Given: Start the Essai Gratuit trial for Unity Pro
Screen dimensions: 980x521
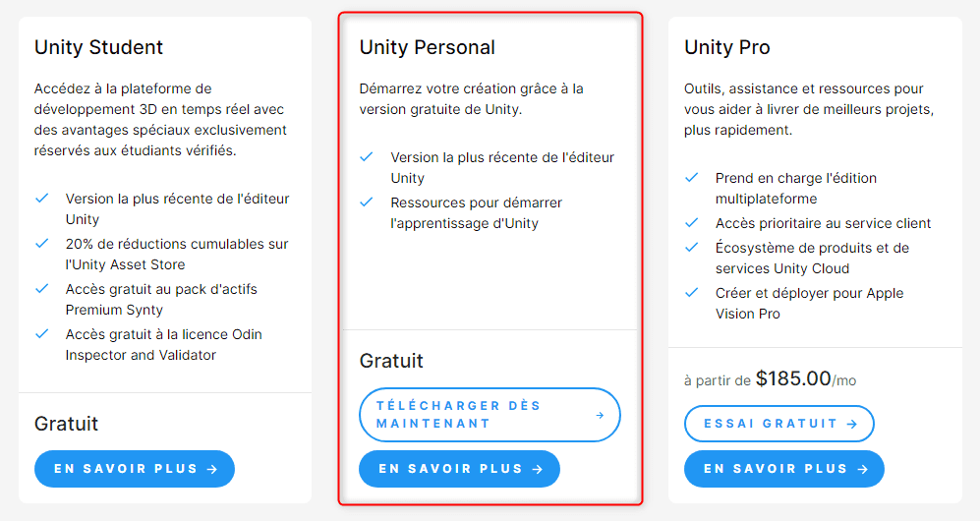Looking at the screenshot, I should click(779, 424).
